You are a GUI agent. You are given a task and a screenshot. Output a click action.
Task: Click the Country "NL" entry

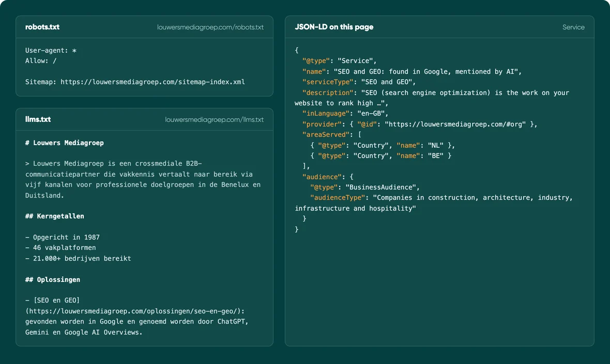tap(383, 146)
